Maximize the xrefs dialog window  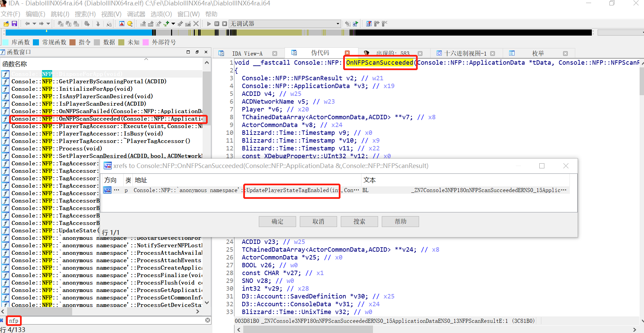click(x=542, y=166)
